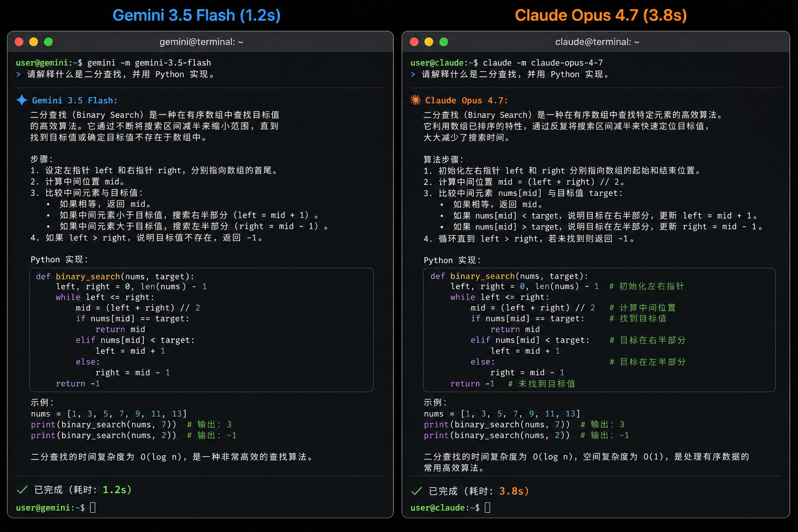Click the comment "# 目标在右半部分" in claude code
798x532 pixels.
[x=647, y=340]
